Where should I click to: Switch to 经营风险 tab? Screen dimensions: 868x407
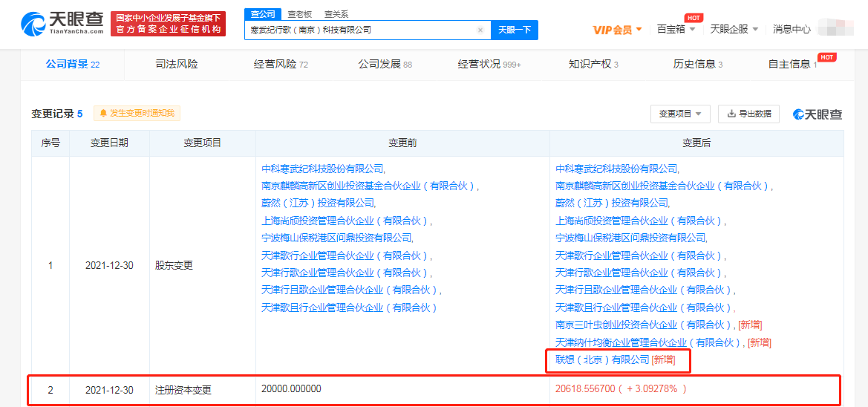(281, 64)
